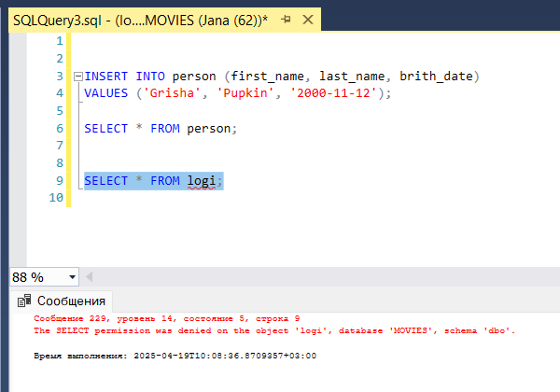Click the SELECT keyword on line 9

tap(105, 181)
